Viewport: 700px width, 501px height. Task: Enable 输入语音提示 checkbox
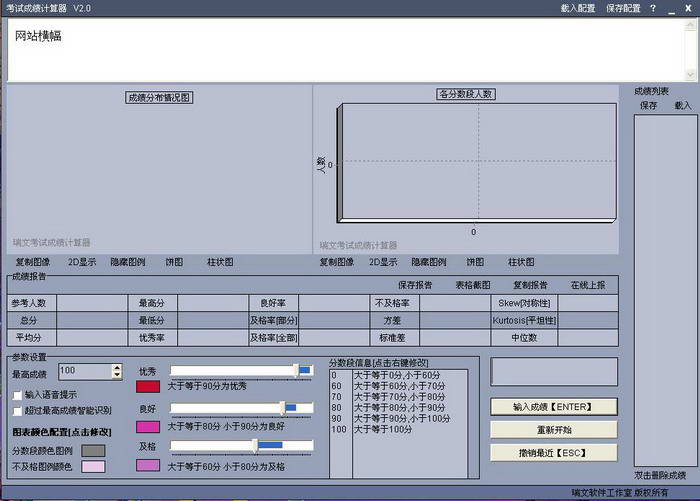tap(17, 395)
